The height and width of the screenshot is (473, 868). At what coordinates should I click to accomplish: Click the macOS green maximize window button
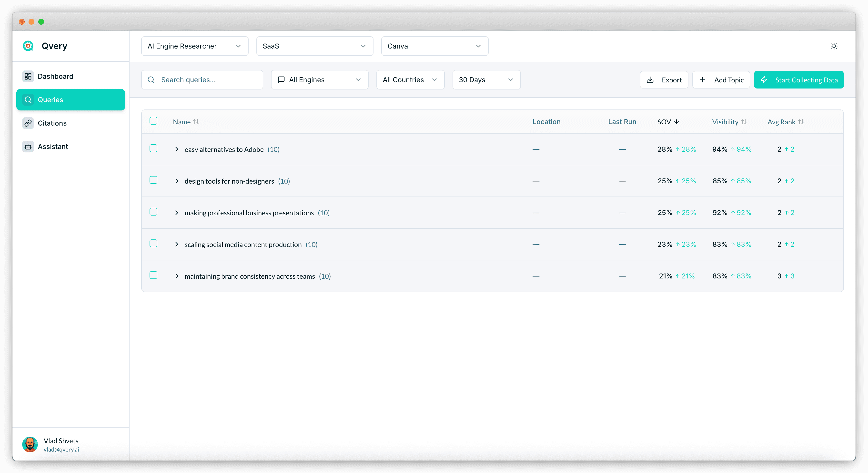click(41, 21)
